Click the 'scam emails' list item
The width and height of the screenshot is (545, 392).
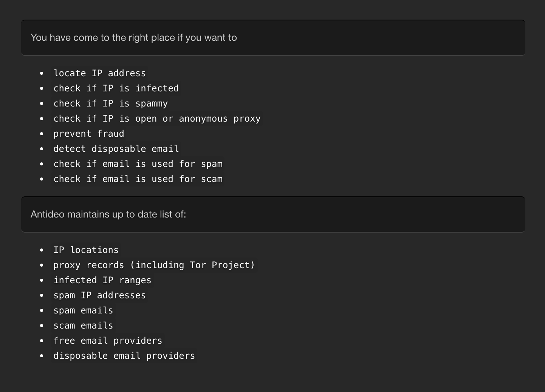coord(83,326)
